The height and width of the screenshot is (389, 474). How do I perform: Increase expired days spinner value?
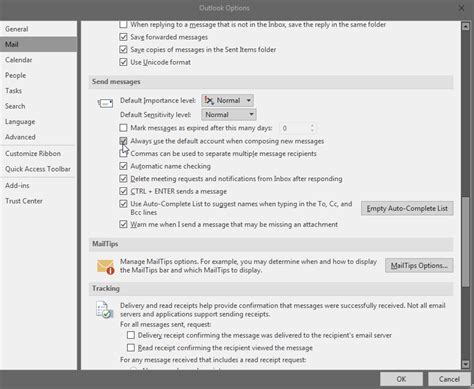(x=312, y=125)
